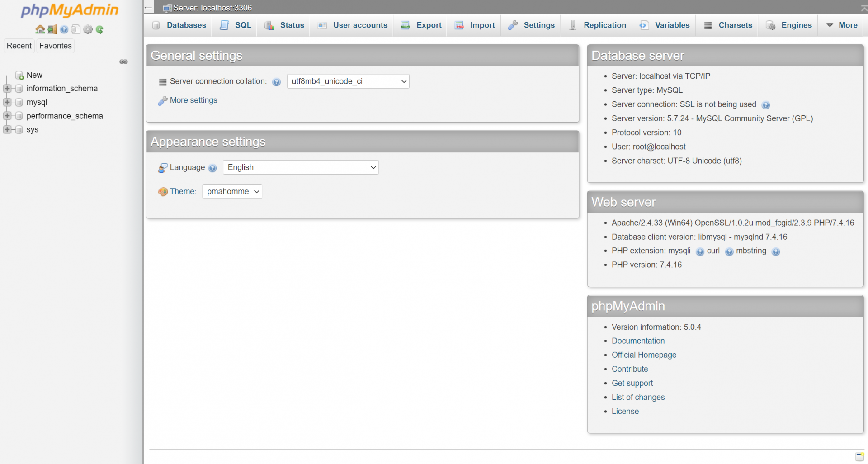
Task: Switch to the SQL tab
Action: click(236, 25)
